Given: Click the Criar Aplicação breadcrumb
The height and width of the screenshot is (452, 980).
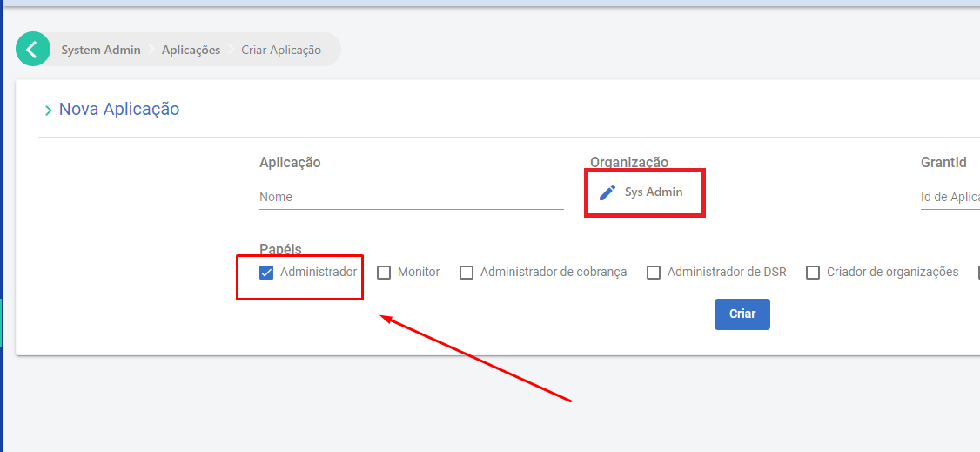Looking at the screenshot, I should pos(281,50).
